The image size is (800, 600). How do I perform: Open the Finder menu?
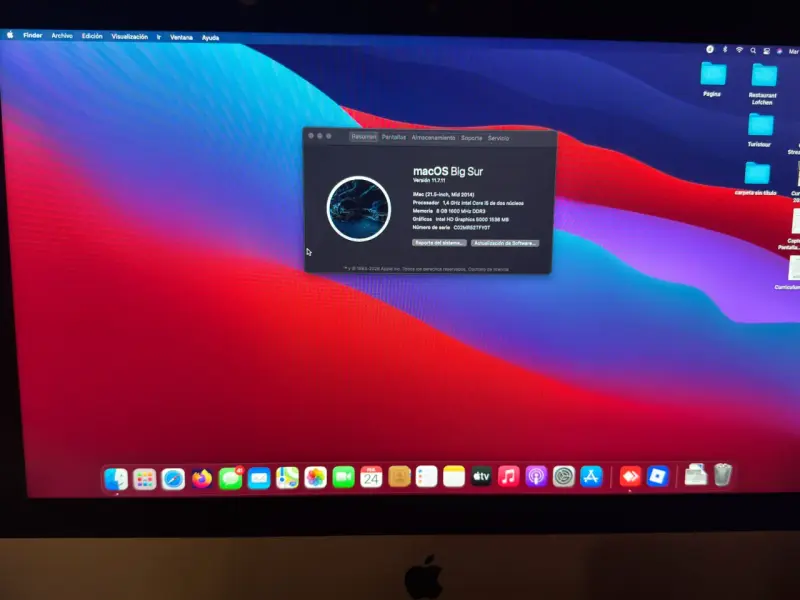[32, 35]
